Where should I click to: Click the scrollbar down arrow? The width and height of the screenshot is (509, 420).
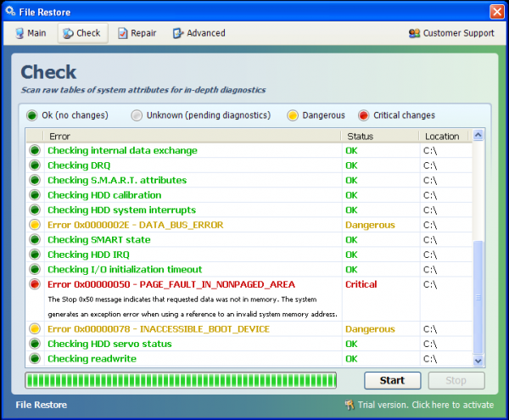(478, 361)
